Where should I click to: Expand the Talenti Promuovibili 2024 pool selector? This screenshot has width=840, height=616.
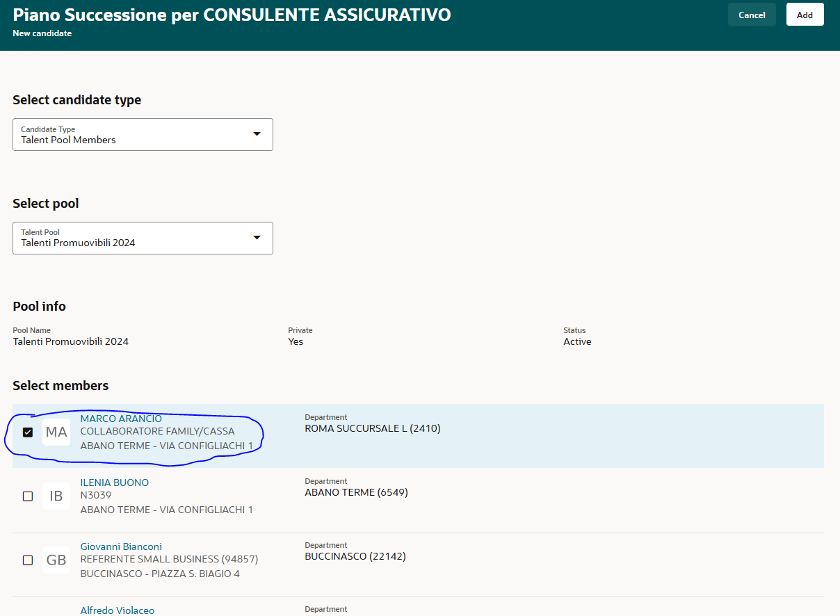(x=257, y=238)
